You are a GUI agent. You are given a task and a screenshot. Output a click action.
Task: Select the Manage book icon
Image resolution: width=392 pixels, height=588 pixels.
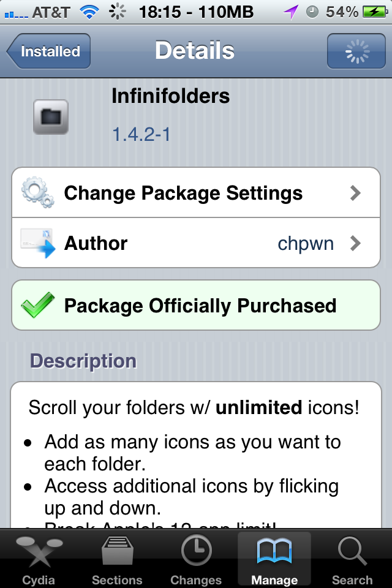(x=274, y=551)
